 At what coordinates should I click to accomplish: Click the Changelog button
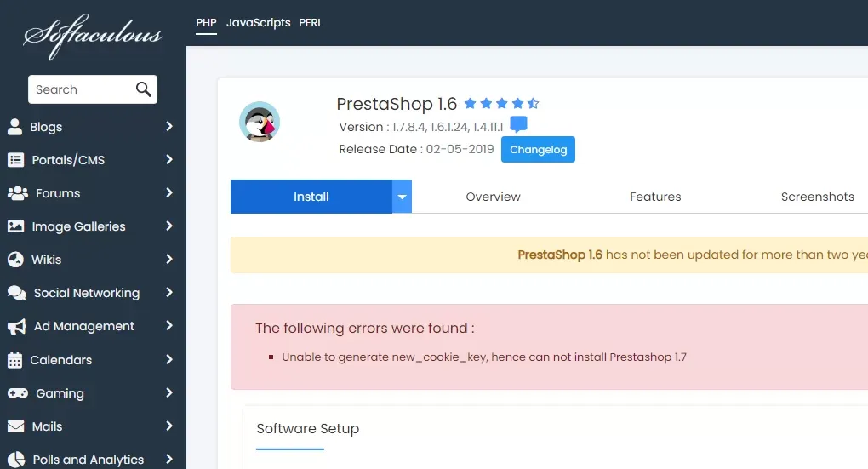point(538,150)
